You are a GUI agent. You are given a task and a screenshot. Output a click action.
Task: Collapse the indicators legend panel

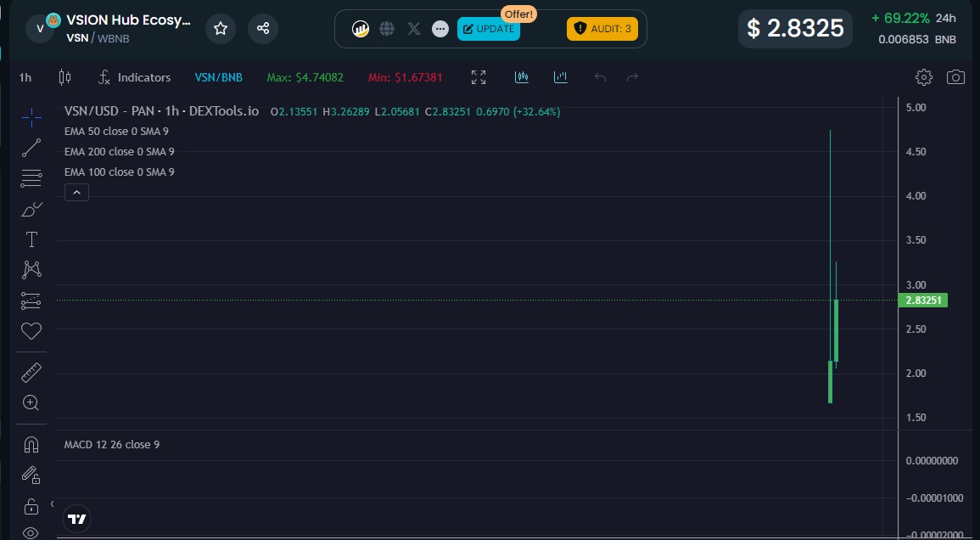pos(76,192)
